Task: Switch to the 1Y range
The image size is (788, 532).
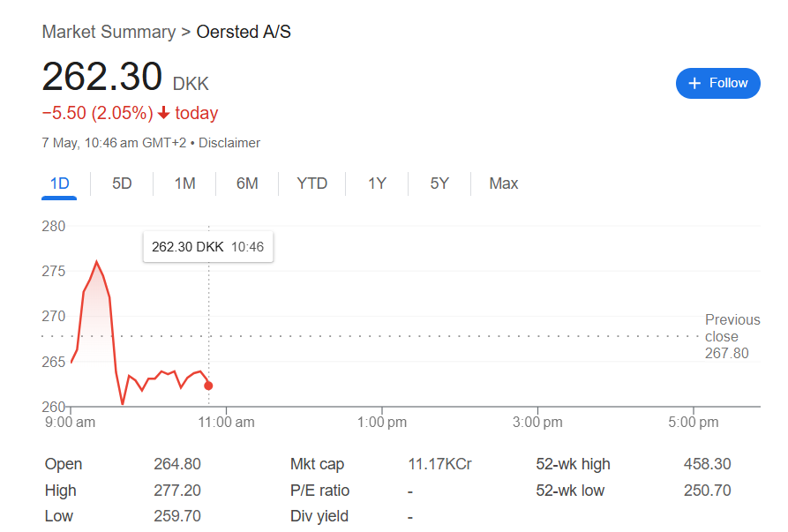Action: click(x=377, y=184)
